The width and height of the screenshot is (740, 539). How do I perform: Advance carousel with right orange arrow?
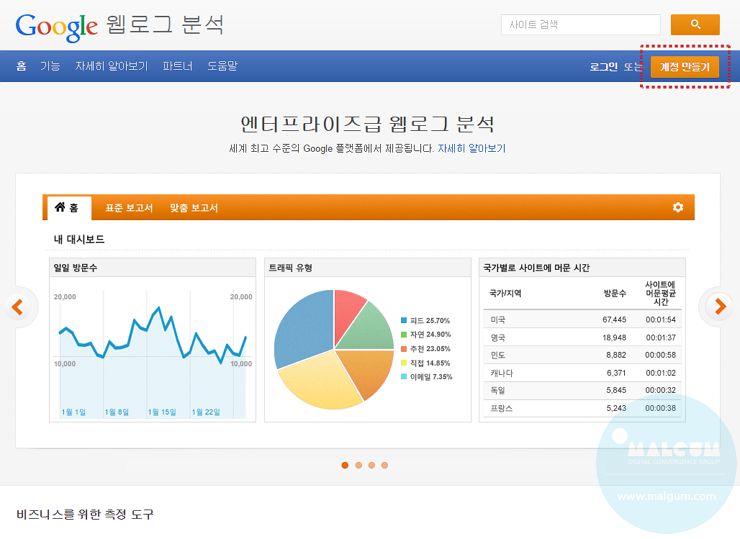point(720,307)
